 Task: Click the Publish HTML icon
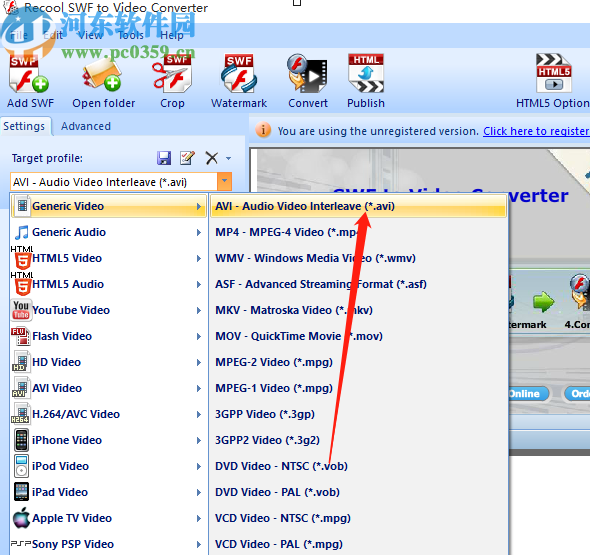pyautogui.click(x=366, y=73)
